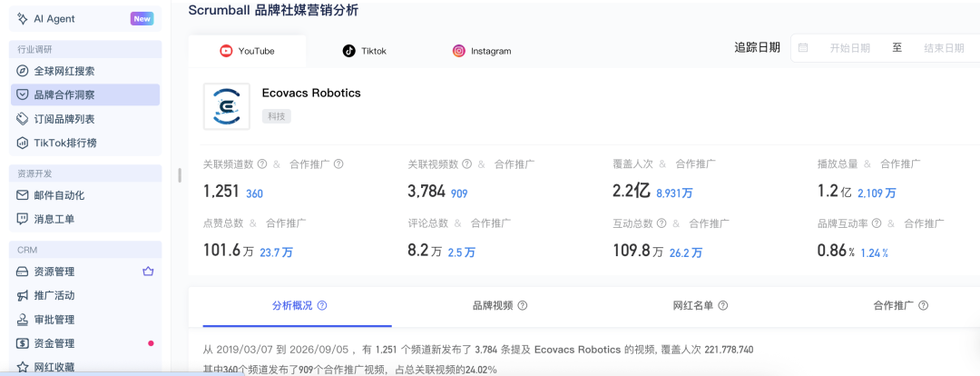Click the 101.6万 likes value
This screenshot has width=980, height=376.
coord(228,251)
